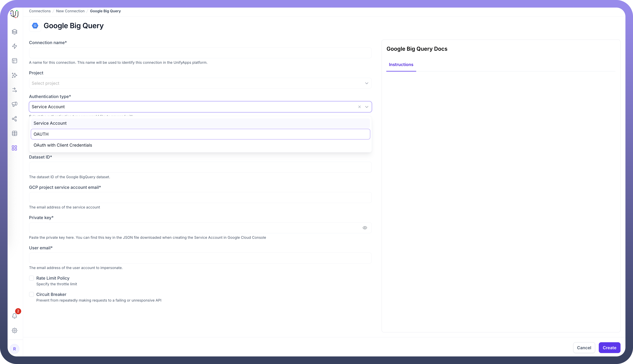The width and height of the screenshot is (633, 364).
Task: Clear the selected Service Account value
Action: coord(359,107)
